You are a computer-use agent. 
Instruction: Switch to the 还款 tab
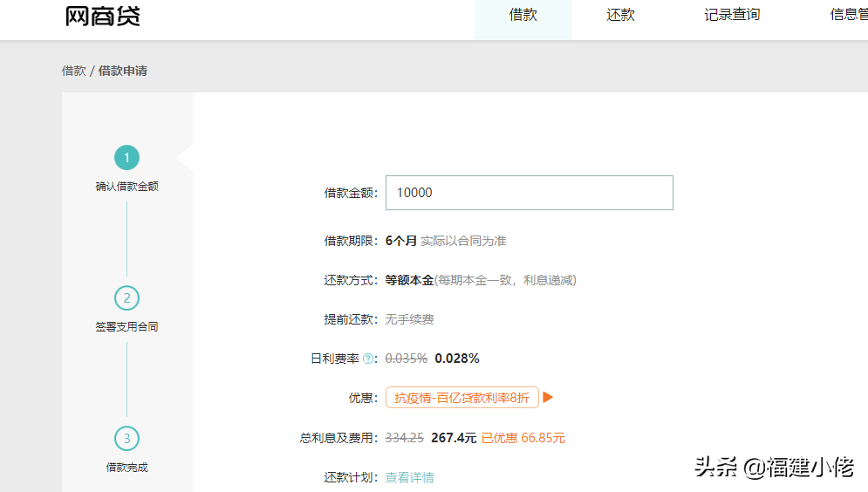tap(620, 15)
